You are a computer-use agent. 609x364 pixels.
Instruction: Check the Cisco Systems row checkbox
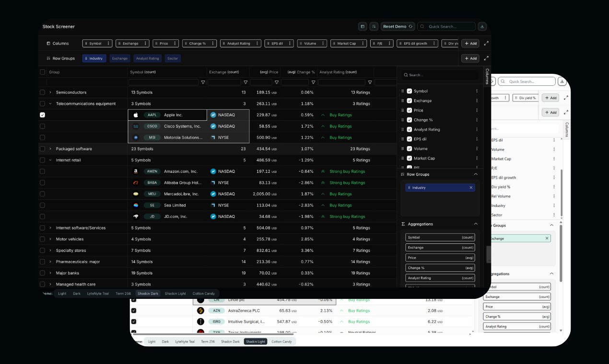coord(43,126)
